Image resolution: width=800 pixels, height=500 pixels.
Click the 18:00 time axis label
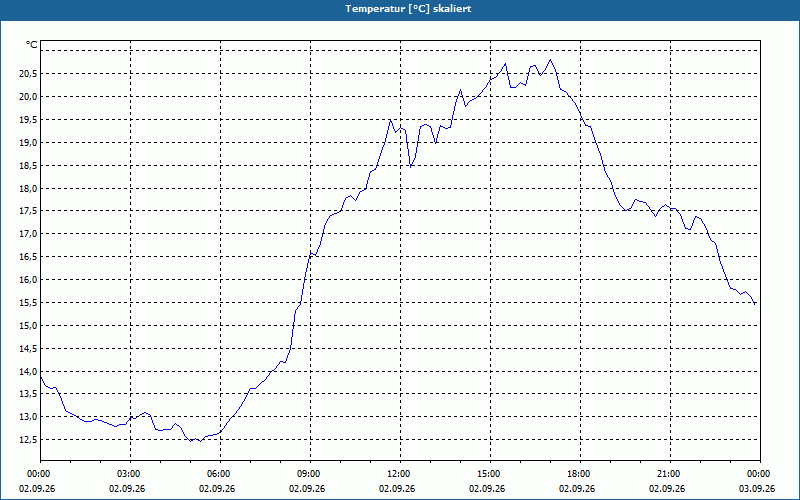[x=580, y=474]
